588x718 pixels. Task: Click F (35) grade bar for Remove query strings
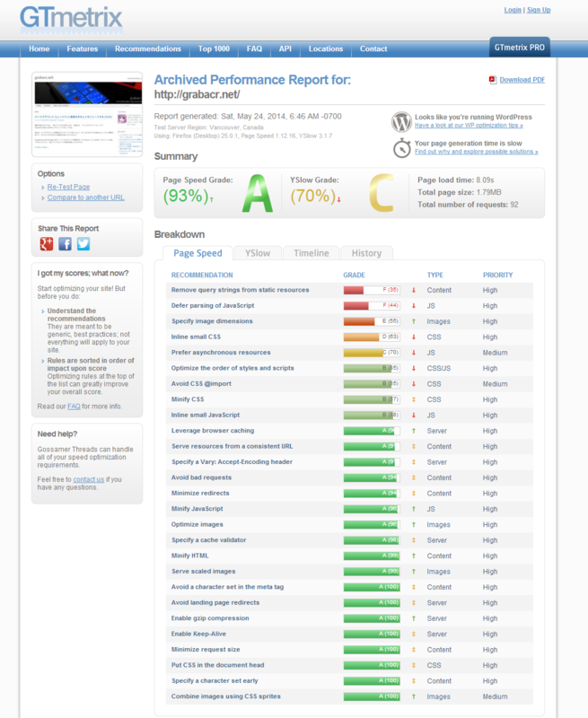point(372,290)
